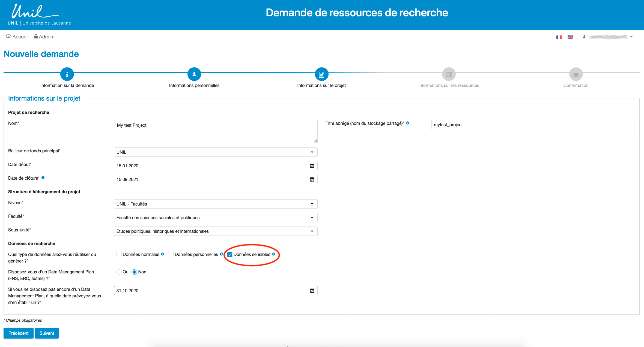Click the French flag language icon

559,37
